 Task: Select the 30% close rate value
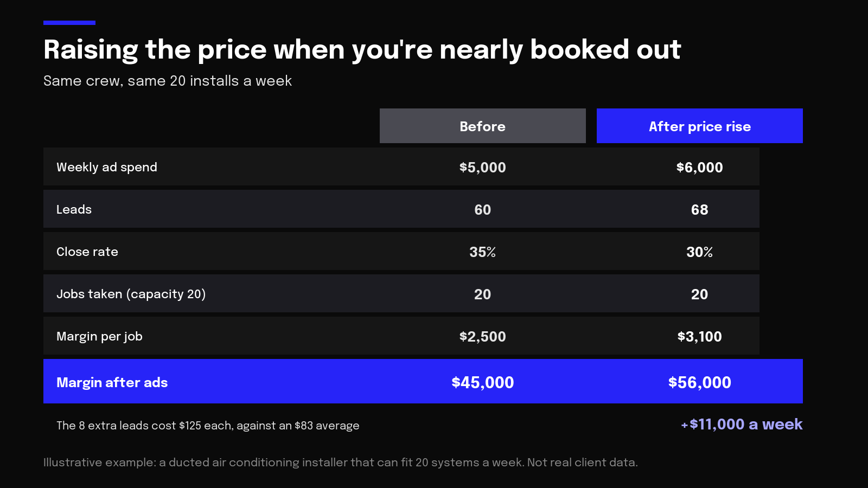(x=699, y=252)
